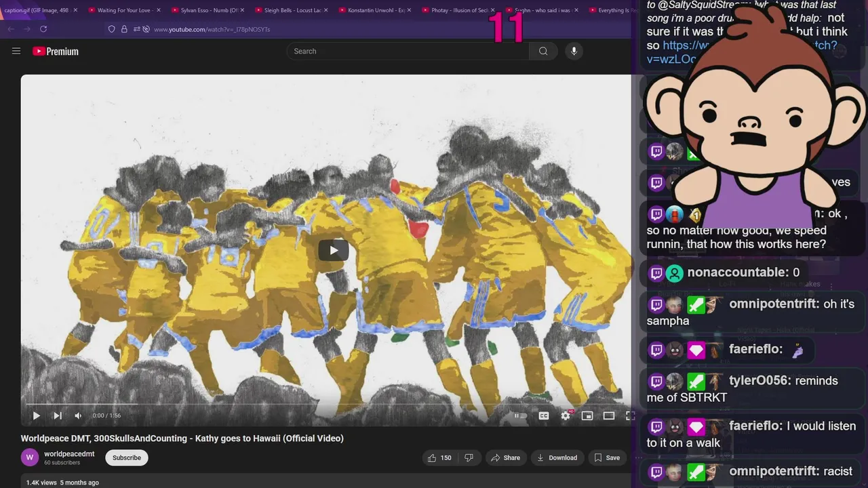
Task: Enter fullscreen mode
Action: coord(629,415)
